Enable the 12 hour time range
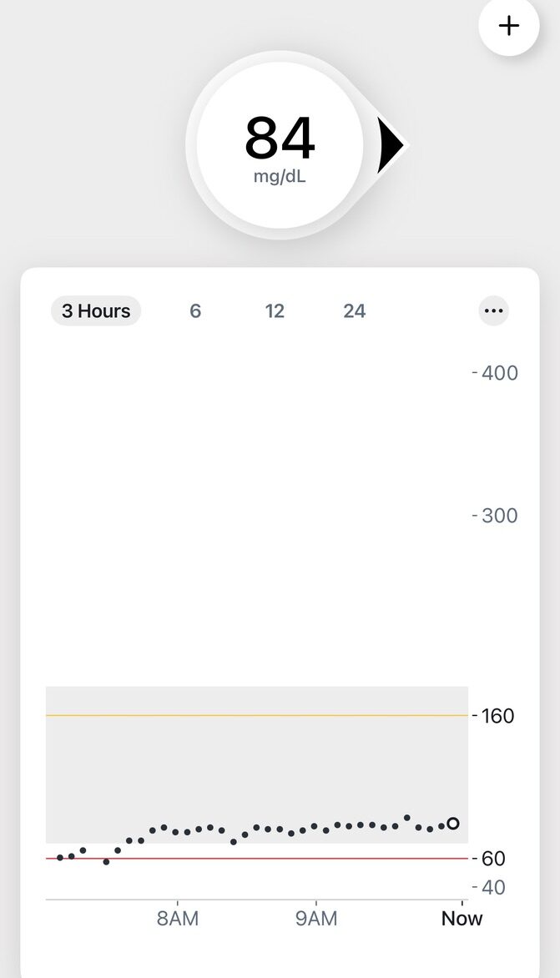560x978 pixels. 275,310
